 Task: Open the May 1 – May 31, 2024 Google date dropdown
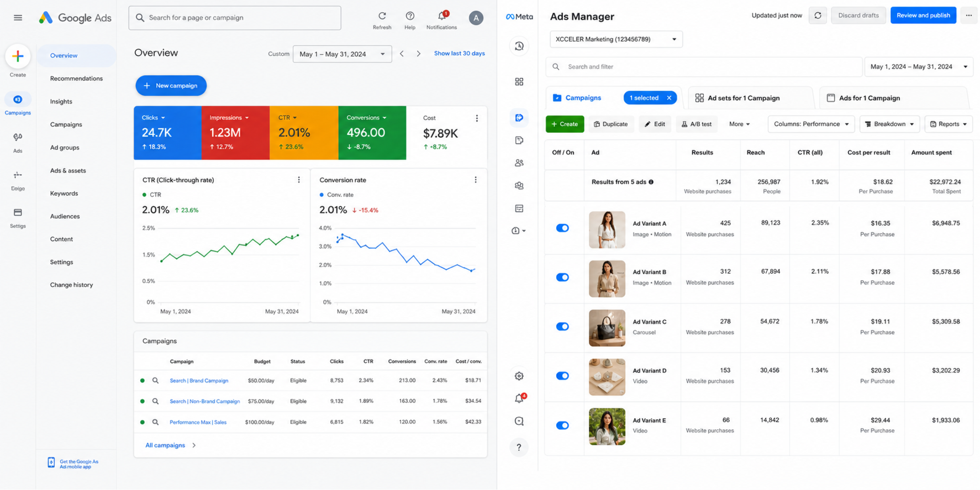point(342,54)
